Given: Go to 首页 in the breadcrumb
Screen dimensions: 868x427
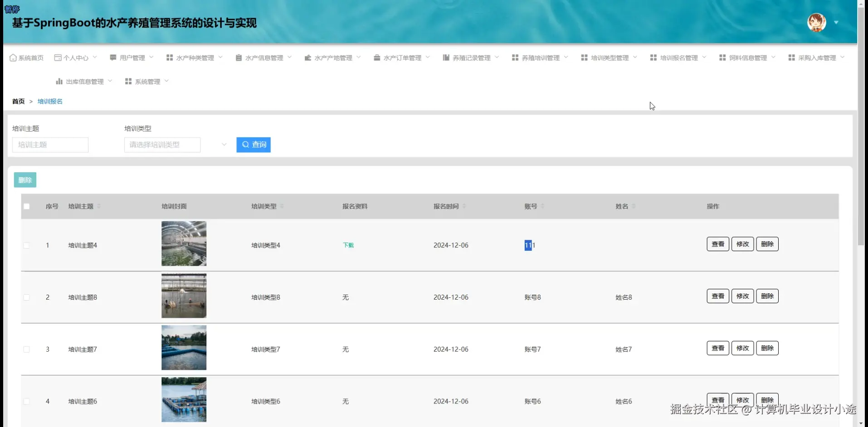Looking at the screenshot, I should coord(19,102).
